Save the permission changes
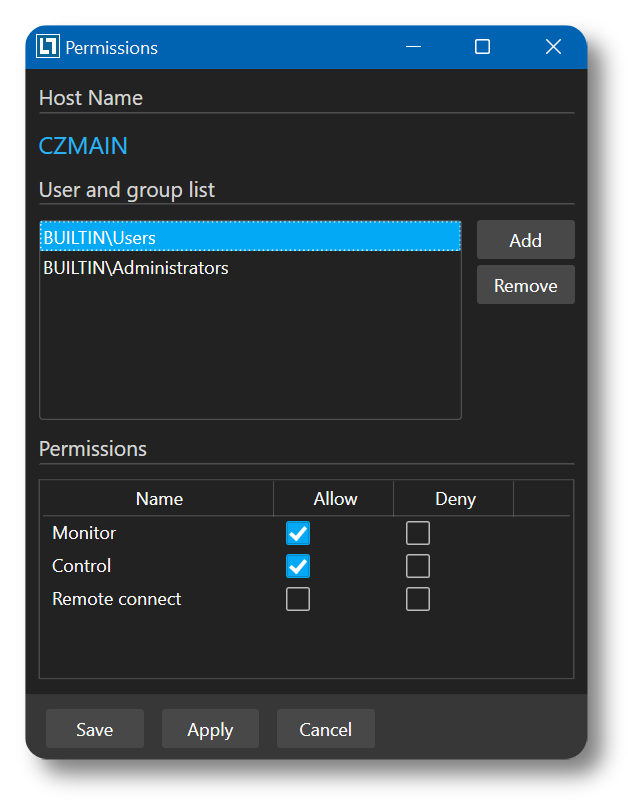The width and height of the screenshot is (628, 800). [x=94, y=728]
